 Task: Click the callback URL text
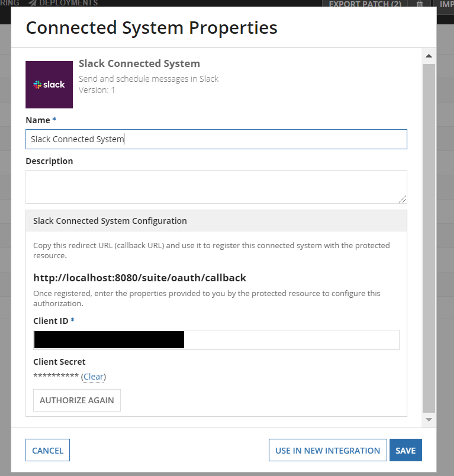[x=140, y=278]
